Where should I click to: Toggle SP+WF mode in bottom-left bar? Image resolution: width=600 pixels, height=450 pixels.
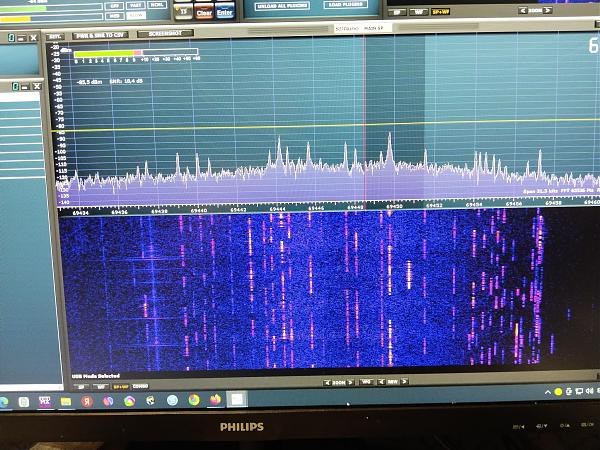coord(120,385)
